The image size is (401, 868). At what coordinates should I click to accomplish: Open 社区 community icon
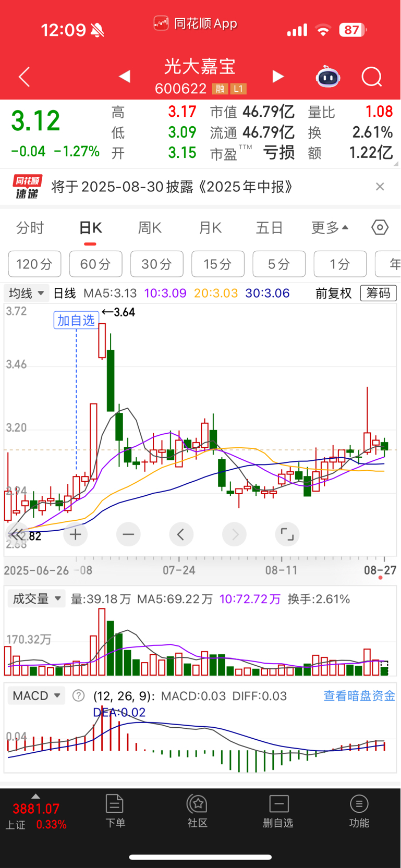tap(198, 811)
